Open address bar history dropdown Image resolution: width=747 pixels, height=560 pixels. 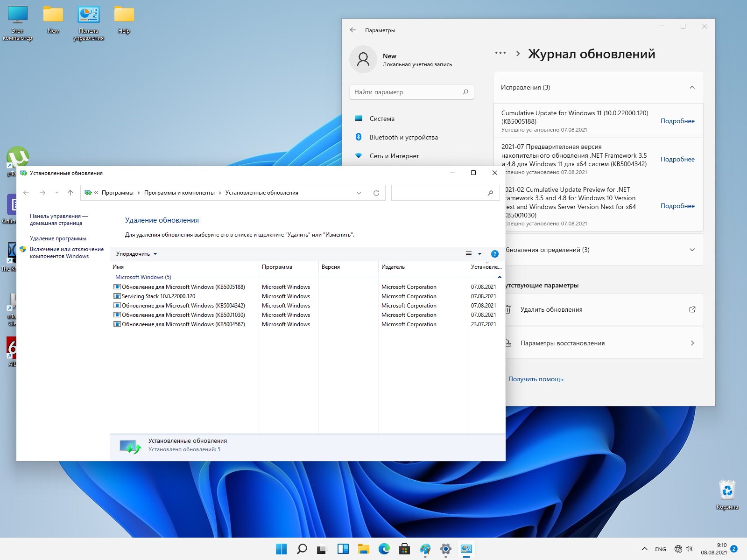(x=359, y=193)
